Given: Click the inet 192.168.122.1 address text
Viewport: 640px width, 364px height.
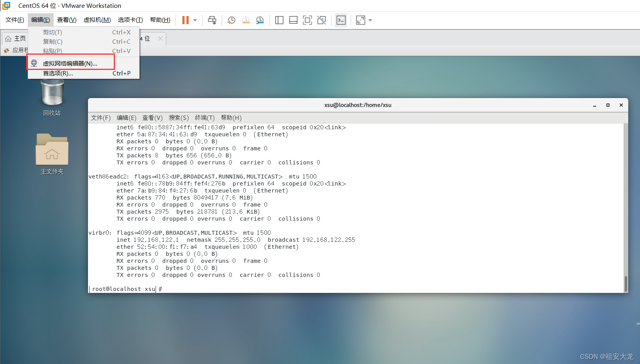Looking at the screenshot, I should (x=147, y=240).
